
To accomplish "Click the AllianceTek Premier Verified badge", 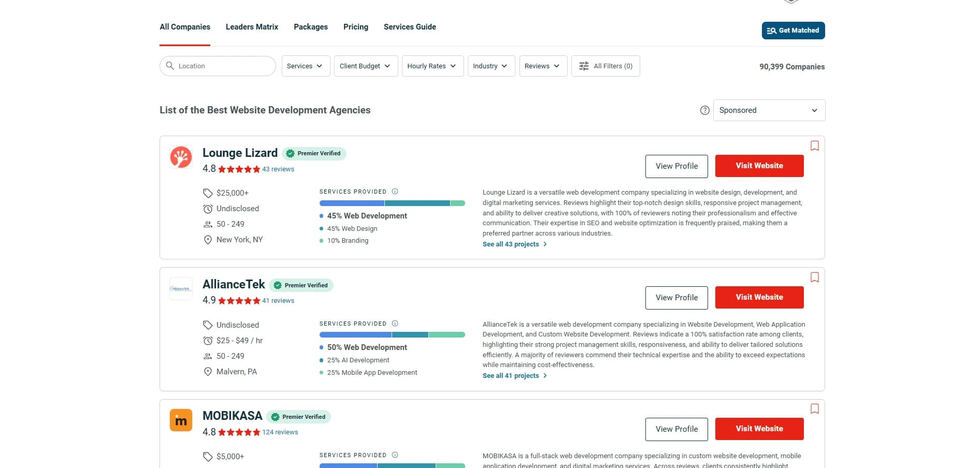I will (301, 285).
